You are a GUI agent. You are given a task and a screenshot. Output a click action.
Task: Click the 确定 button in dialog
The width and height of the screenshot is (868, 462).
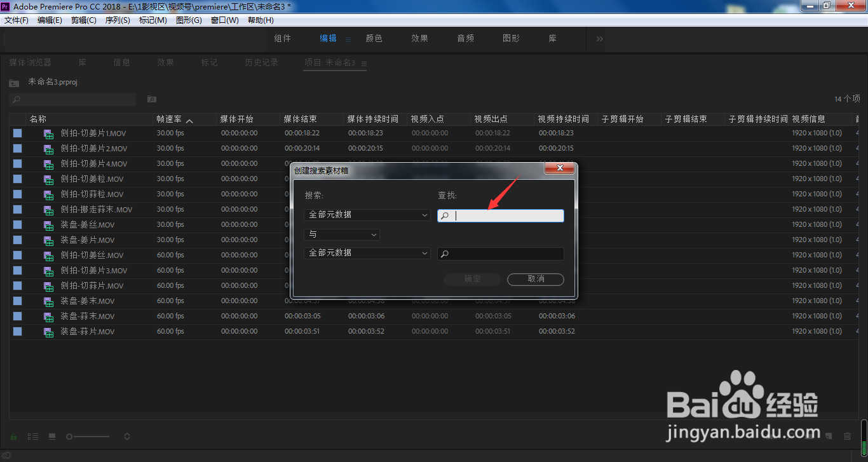(x=473, y=279)
